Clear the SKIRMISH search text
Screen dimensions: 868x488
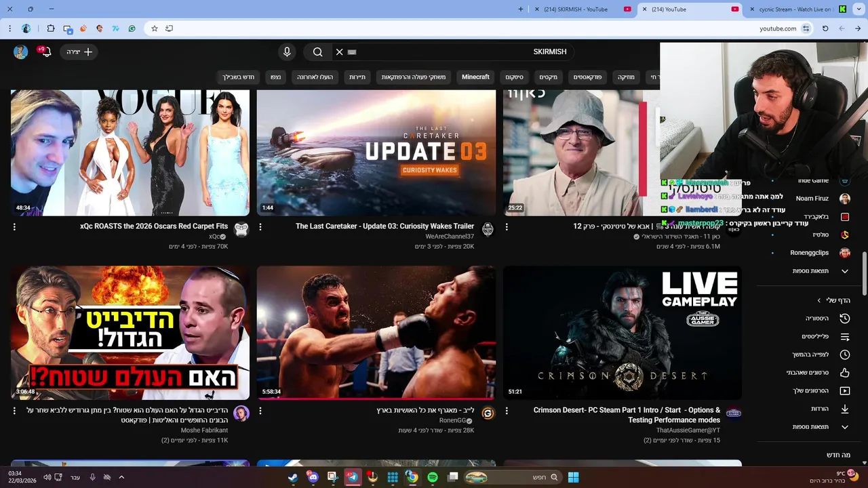tap(340, 52)
